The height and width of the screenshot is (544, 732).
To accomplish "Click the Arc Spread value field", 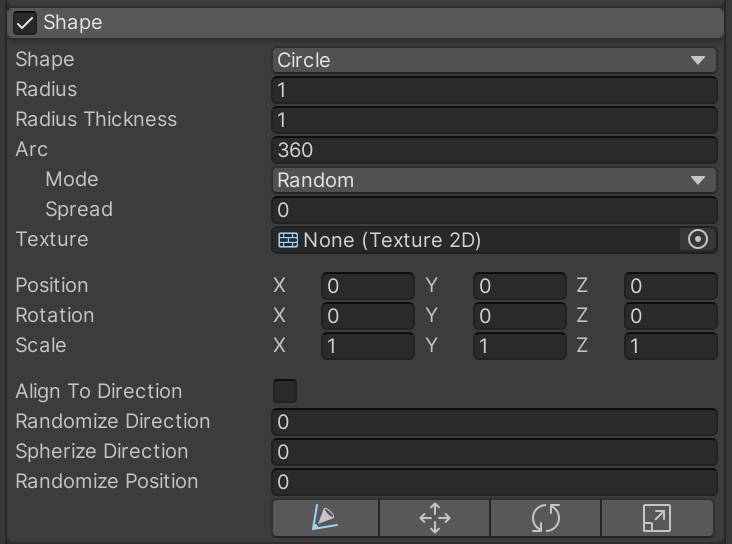I will [x=494, y=210].
